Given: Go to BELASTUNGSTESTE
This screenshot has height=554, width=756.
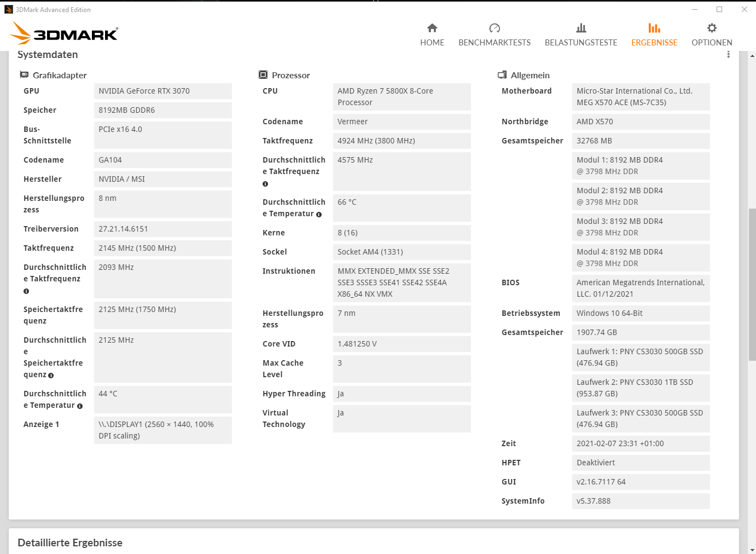Looking at the screenshot, I should 581,42.
